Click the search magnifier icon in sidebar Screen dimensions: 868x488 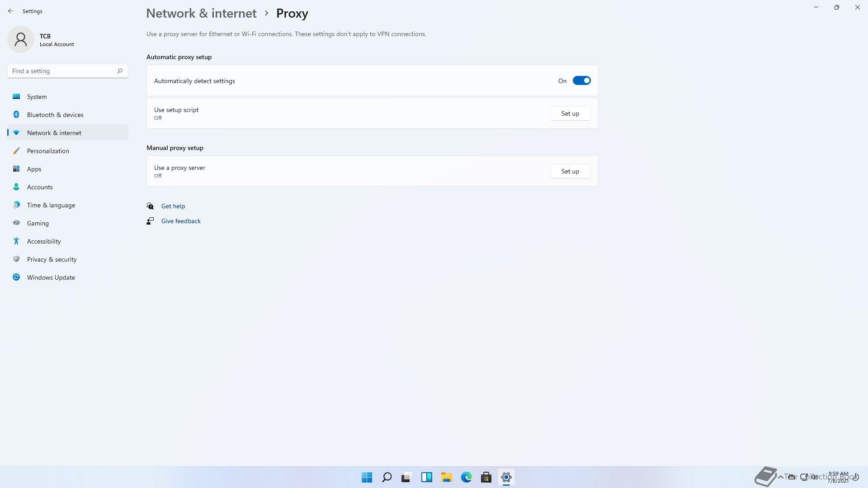tap(120, 71)
